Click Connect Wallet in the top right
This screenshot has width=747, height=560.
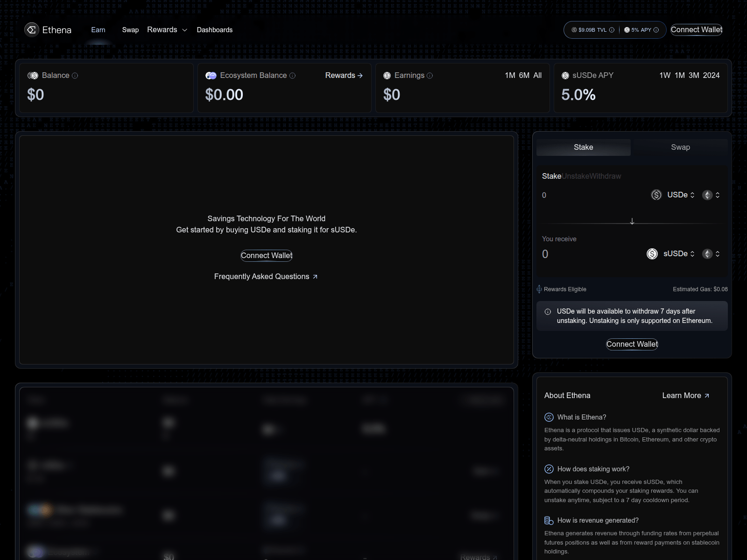pos(696,29)
